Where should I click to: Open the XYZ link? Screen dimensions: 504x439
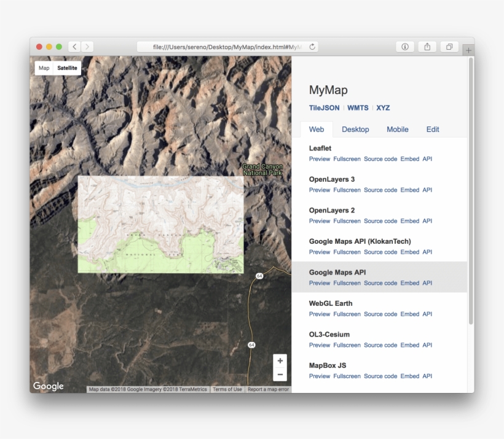click(383, 108)
